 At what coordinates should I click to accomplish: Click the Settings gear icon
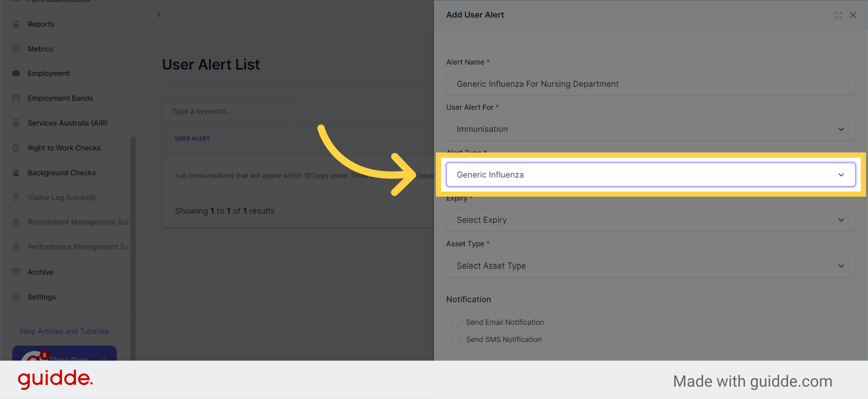[x=16, y=297]
